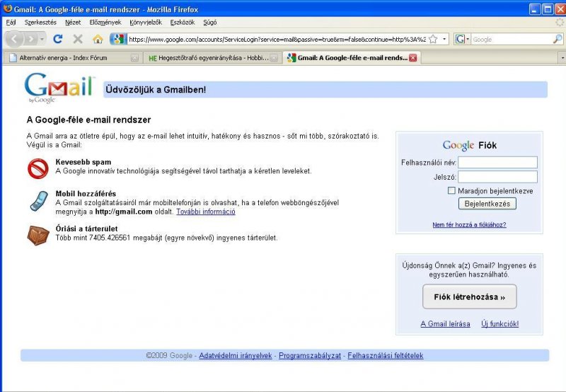
Task: Maximize the Firefox window
Action: tap(548, 9)
